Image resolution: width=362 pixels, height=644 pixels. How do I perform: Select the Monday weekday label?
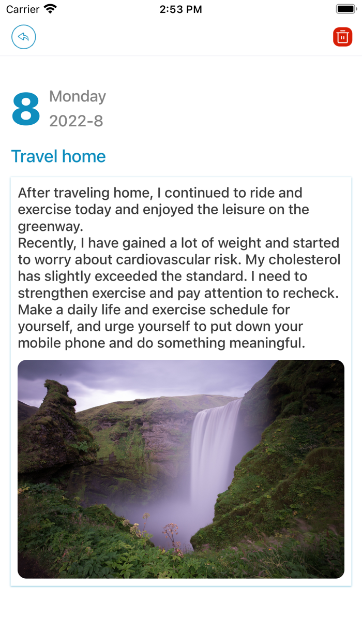78,96
